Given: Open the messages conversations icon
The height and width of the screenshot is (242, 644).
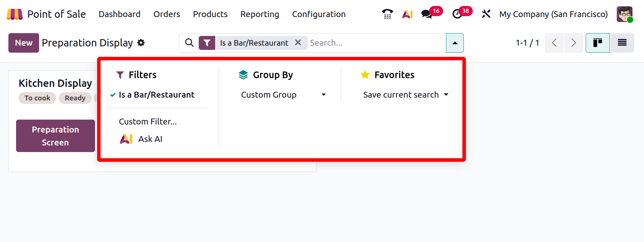Looking at the screenshot, I should tap(426, 14).
